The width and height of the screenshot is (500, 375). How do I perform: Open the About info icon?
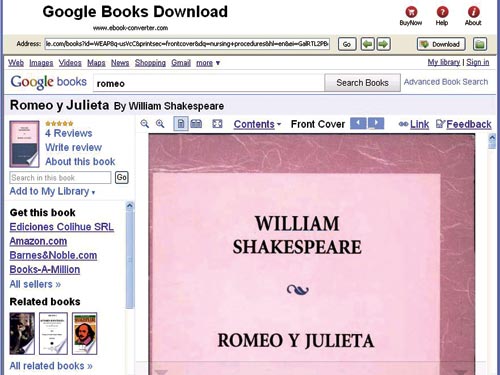click(x=473, y=12)
